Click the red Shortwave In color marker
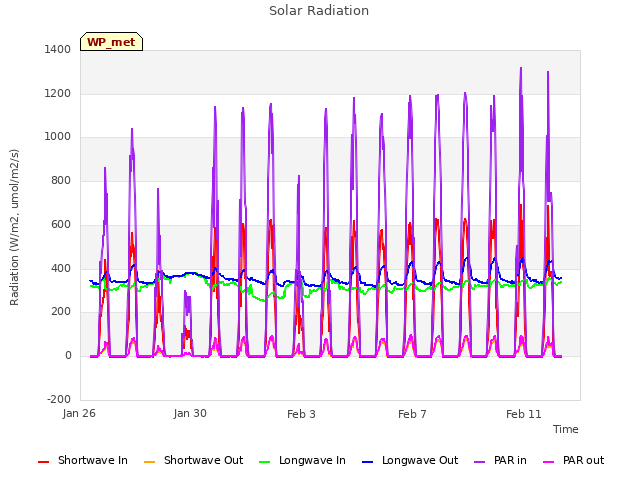Screen dimensions: 640x480 (43, 462)
